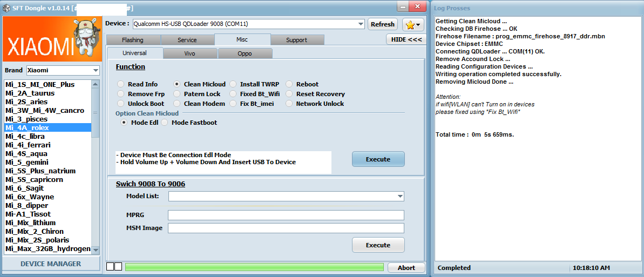Select Mi_3W_Mi_4W_cancro in the model list
Screen dimensions: 644x277
48,111
